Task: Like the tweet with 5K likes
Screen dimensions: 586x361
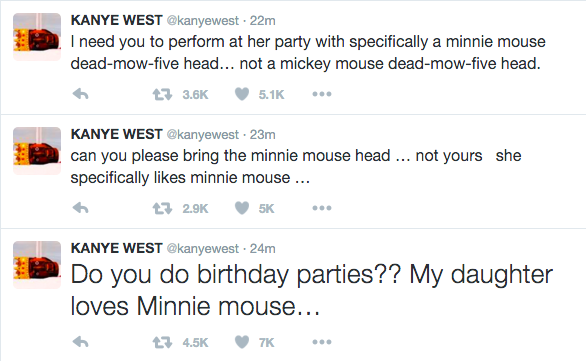Action: 242,208
